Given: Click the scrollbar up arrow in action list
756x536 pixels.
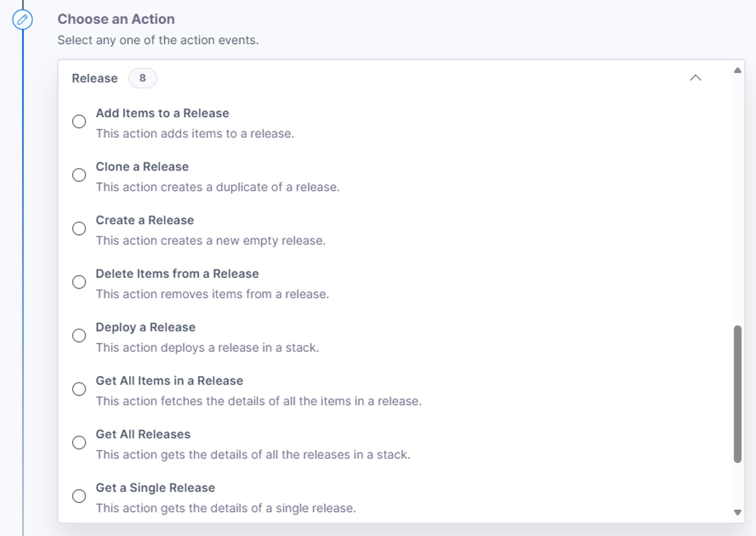Looking at the screenshot, I should [737, 70].
